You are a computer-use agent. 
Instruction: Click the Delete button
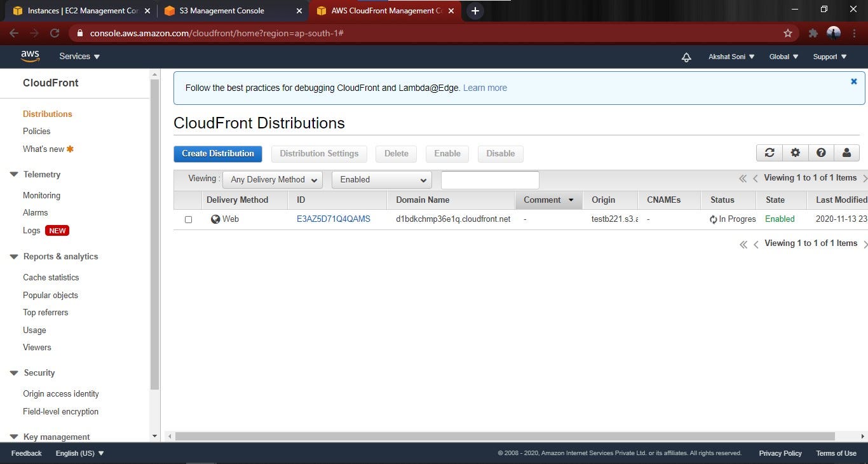pyautogui.click(x=397, y=153)
